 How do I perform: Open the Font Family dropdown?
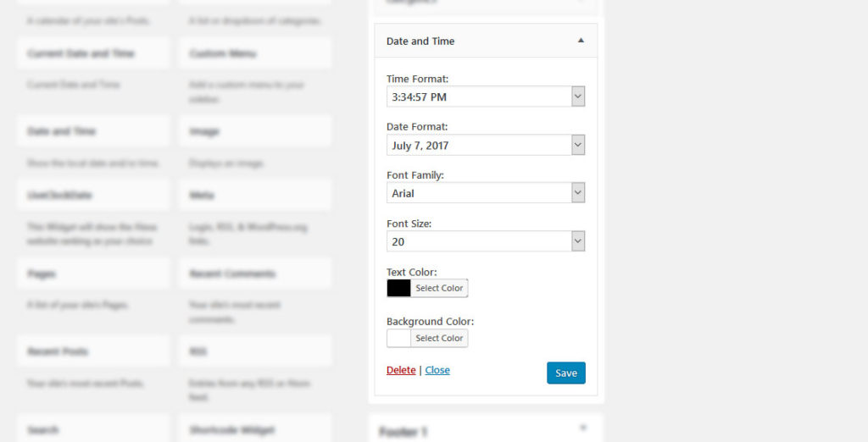point(485,193)
